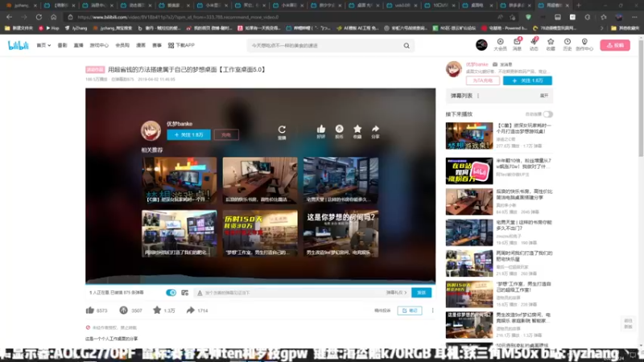Click the browser home icon
Image resolution: width=644 pixels, height=362 pixels.
[x=53, y=17]
